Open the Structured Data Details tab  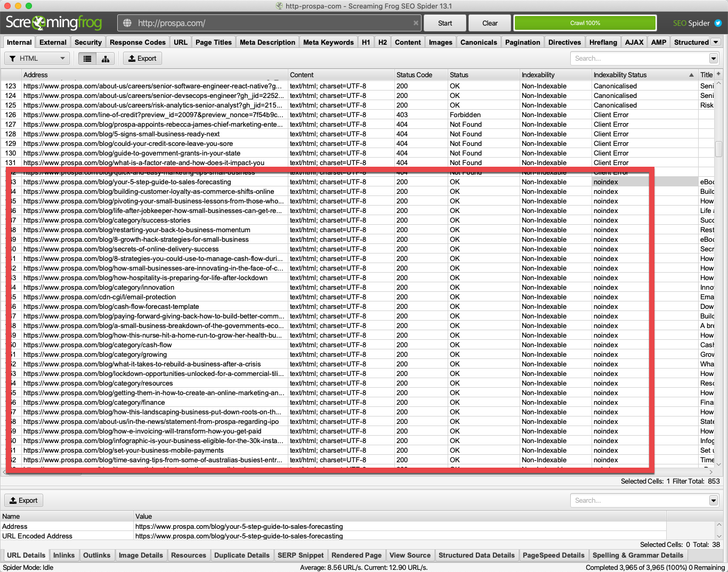[476, 555]
